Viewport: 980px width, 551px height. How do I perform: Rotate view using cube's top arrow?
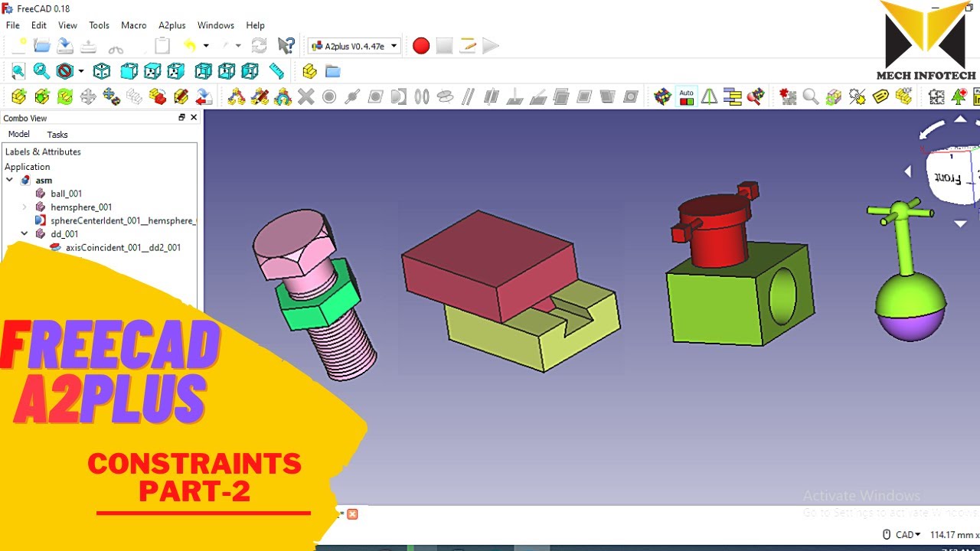point(960,119)
